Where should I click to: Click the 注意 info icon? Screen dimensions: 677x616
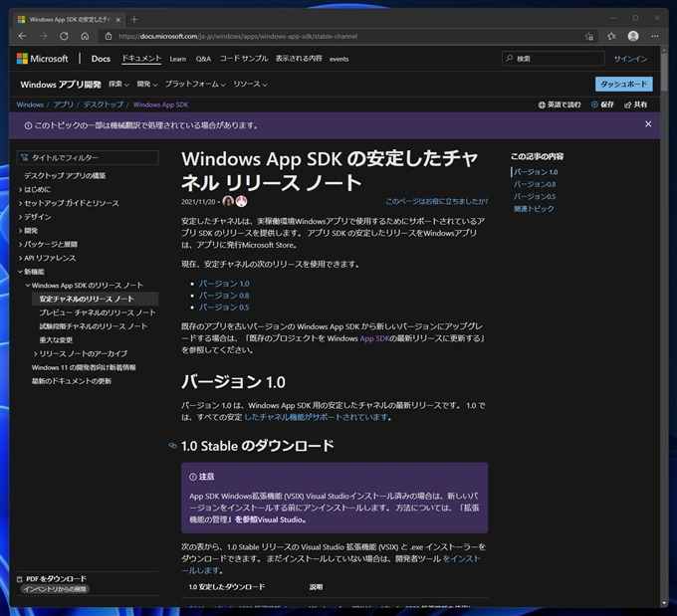click(193, 477)
